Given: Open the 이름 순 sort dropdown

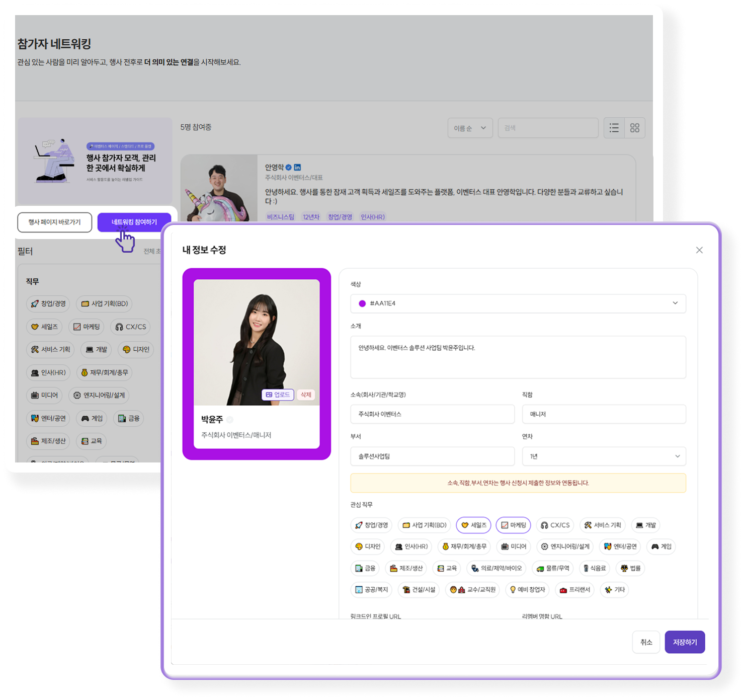Looking at the screenshot, I should coord(470,128).
